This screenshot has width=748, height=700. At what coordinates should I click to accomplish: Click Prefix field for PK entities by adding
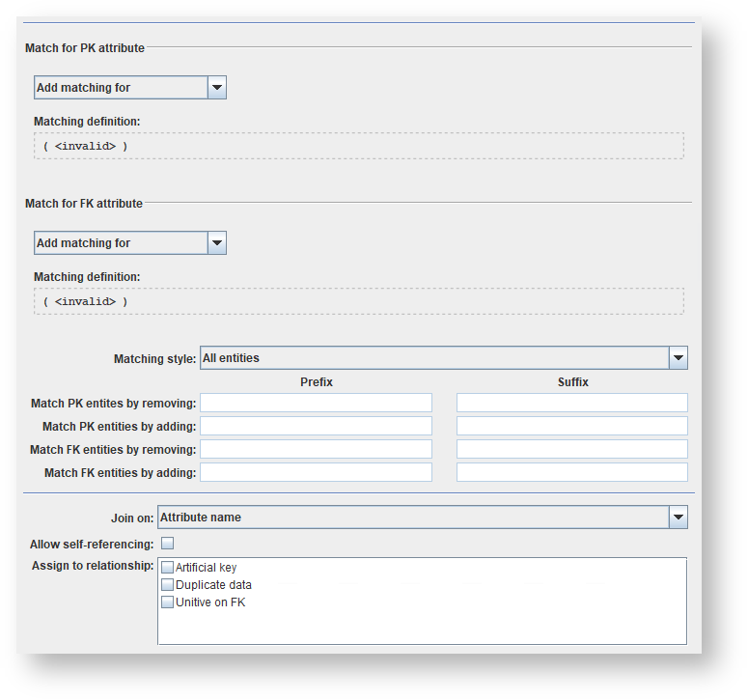(x=316, y=426)
